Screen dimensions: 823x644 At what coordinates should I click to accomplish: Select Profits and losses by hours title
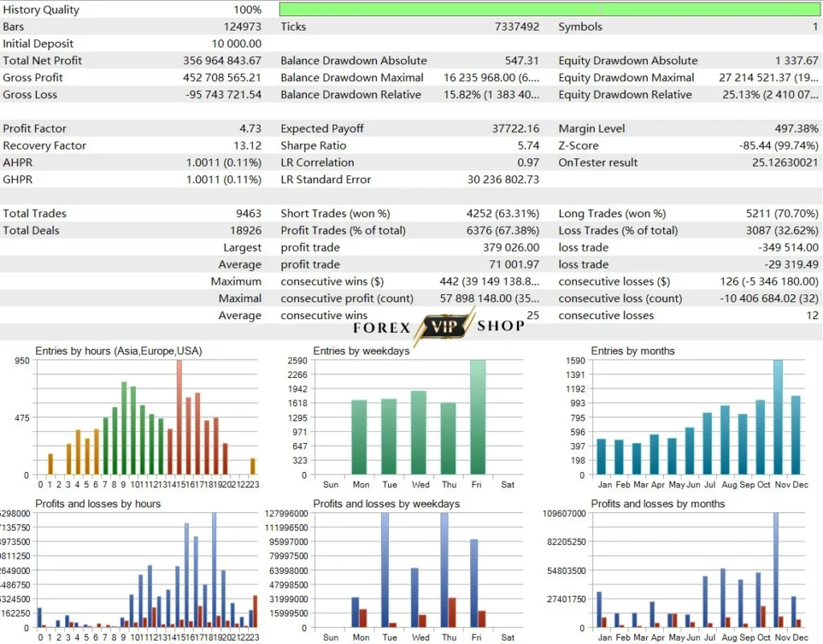97,504
